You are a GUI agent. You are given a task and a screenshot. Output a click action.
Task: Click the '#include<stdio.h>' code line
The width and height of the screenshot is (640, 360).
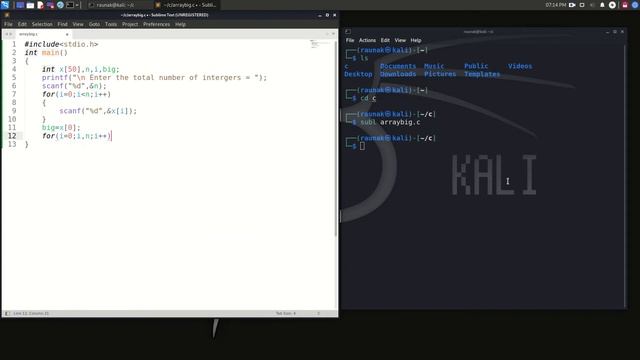pyautogui.click(x=61, y=44)
